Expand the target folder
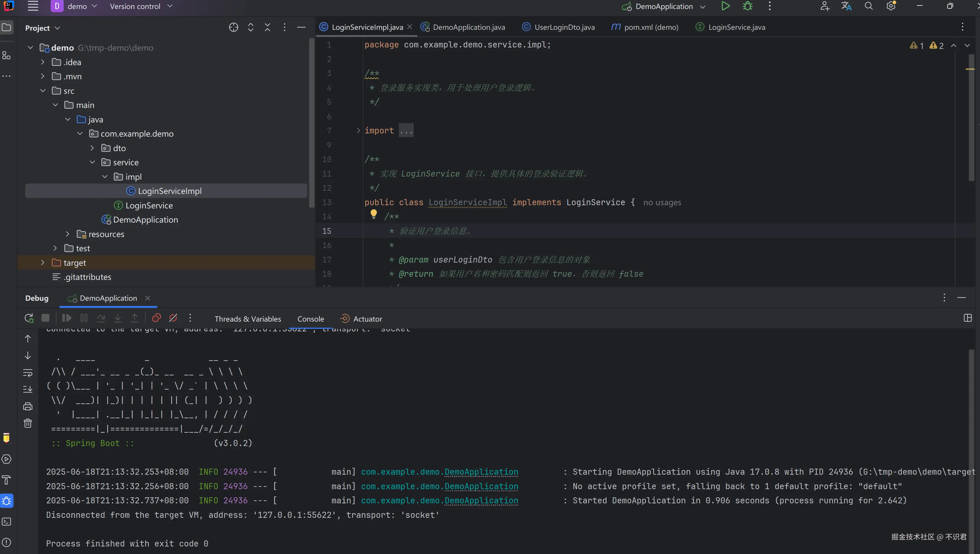980x554 pixels. [43, 263]
